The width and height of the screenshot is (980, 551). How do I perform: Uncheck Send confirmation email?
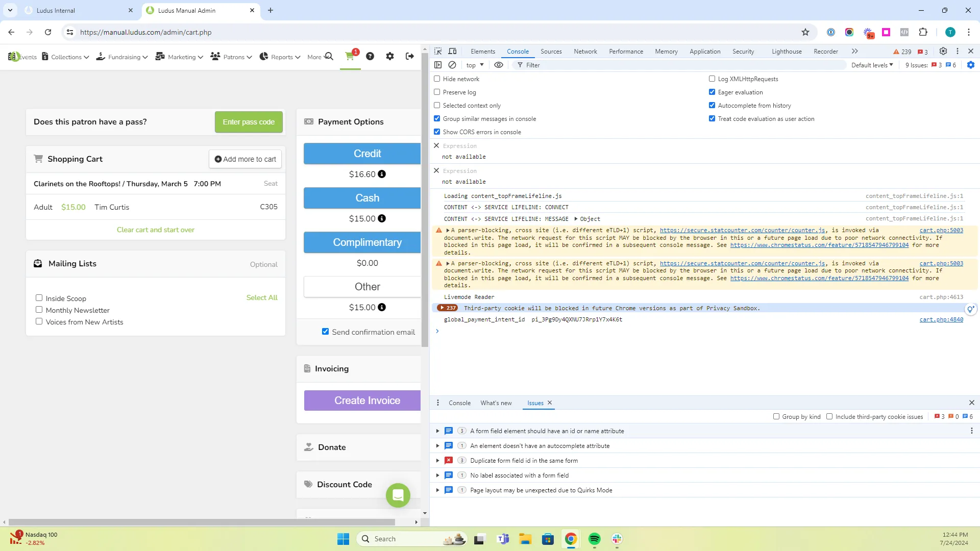(x=325, y=332)
